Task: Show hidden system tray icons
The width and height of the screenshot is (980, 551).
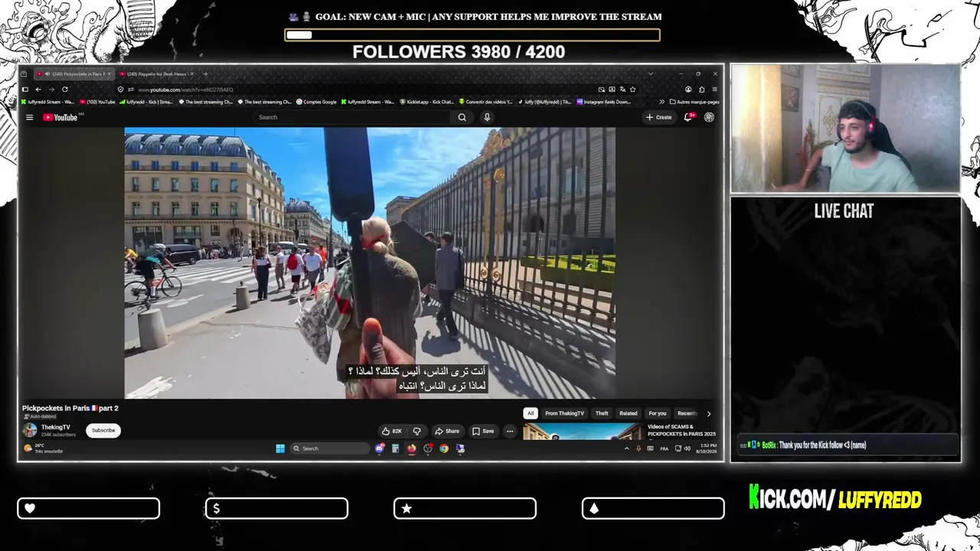Action: pos(627,448)
